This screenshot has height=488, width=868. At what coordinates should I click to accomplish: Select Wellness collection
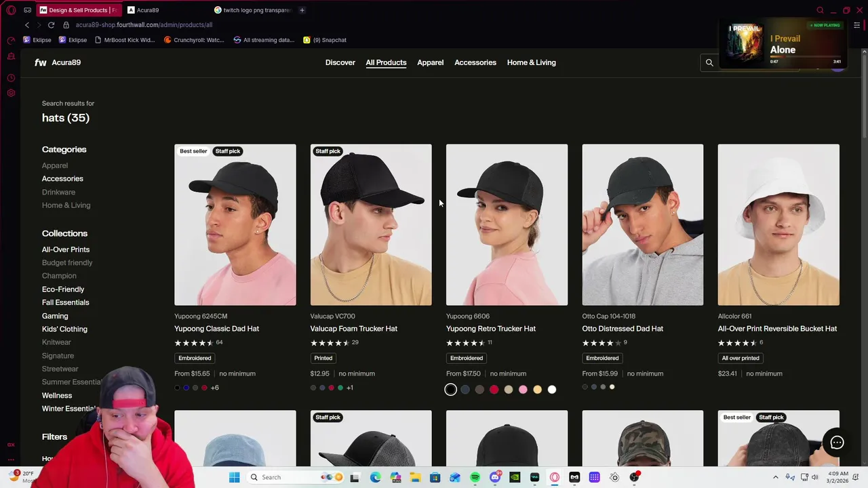(x=57, y=395)
